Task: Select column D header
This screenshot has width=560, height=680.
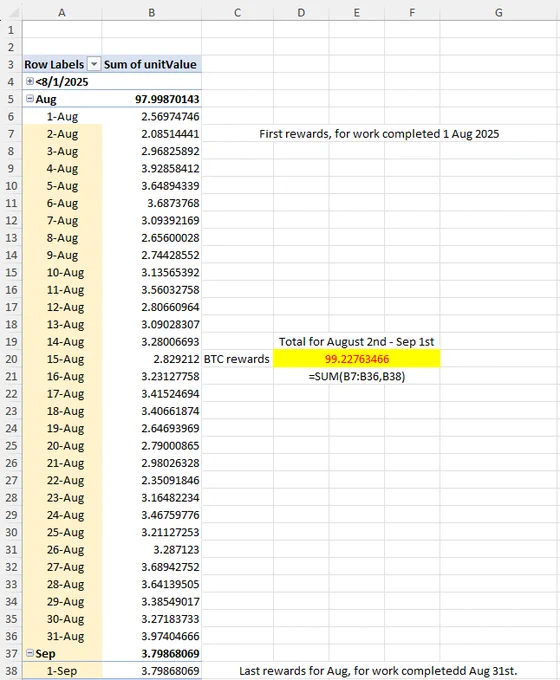Action: [301, 13]
